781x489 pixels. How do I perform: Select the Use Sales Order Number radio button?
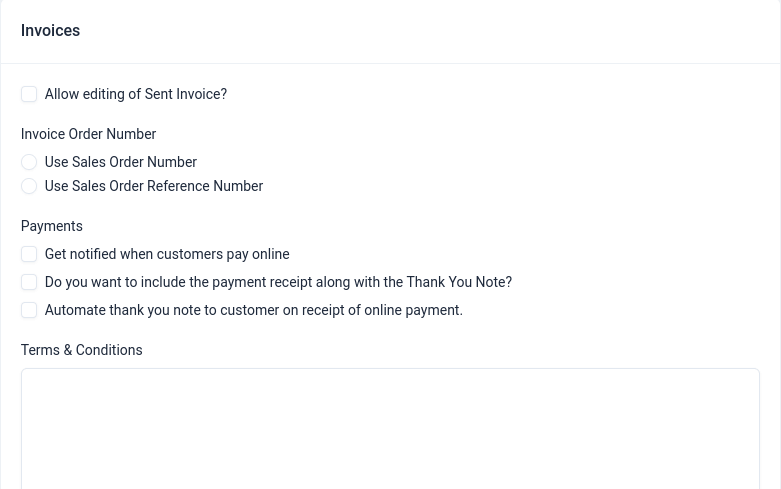coord(29,162)
